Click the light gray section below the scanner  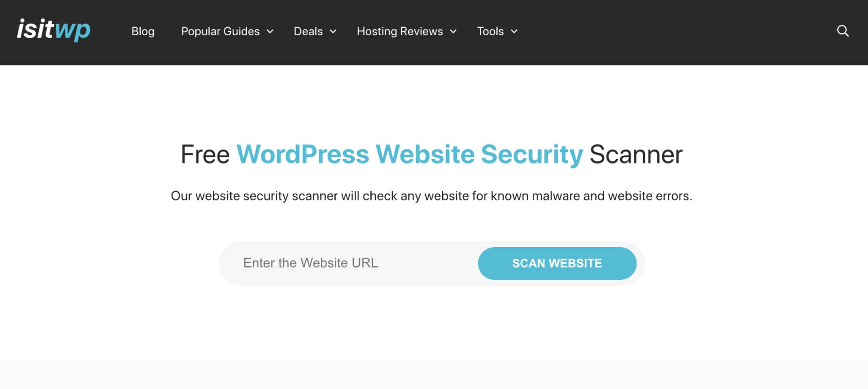point(434,374)
